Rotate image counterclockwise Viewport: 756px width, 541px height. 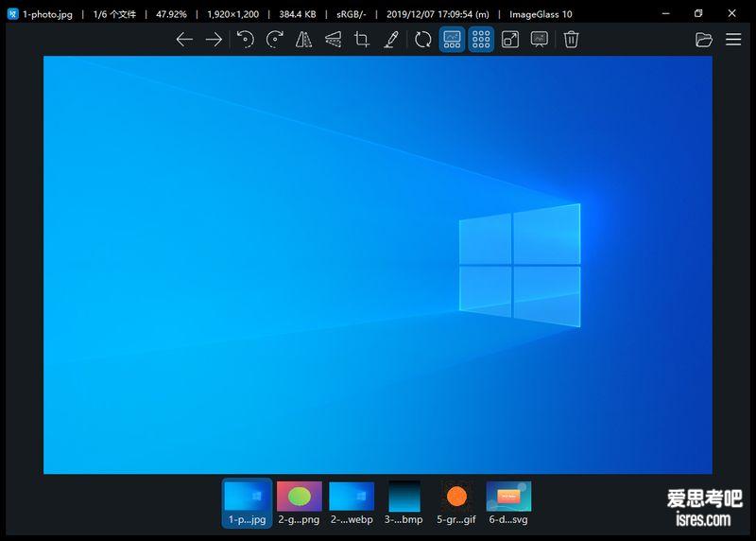pos(246,40)
